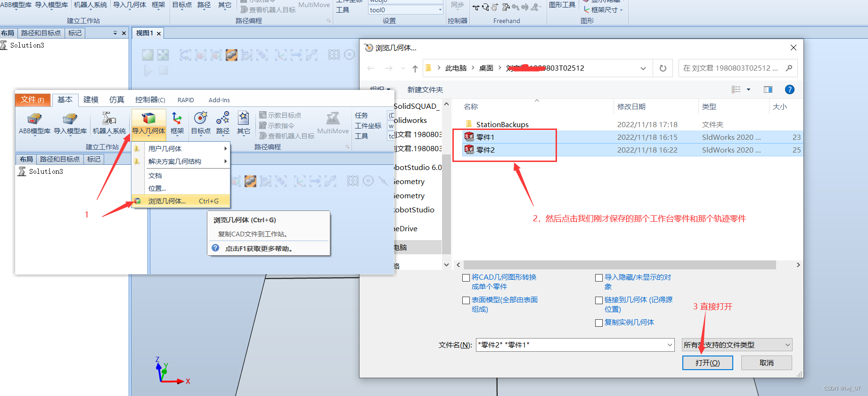The image size is (868, 396).
Task: Tick 复制实例几何体 checkbox
Action: pyautogui.click(x=599, y=323)
